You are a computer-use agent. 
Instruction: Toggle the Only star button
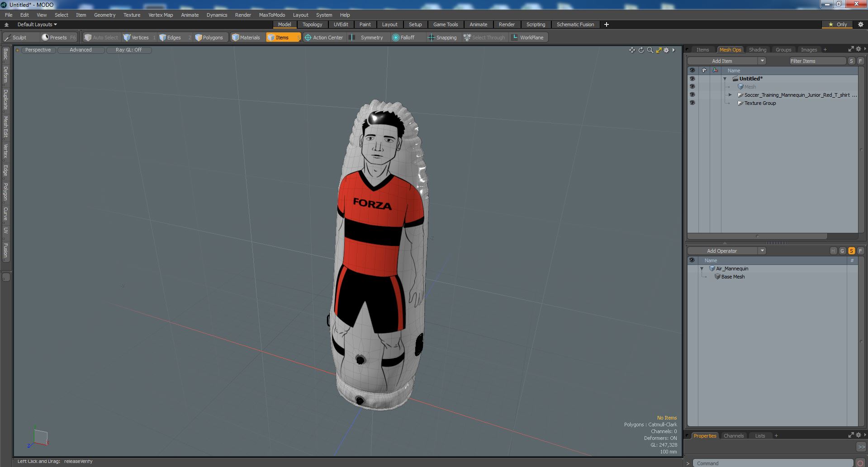[838, 24]
